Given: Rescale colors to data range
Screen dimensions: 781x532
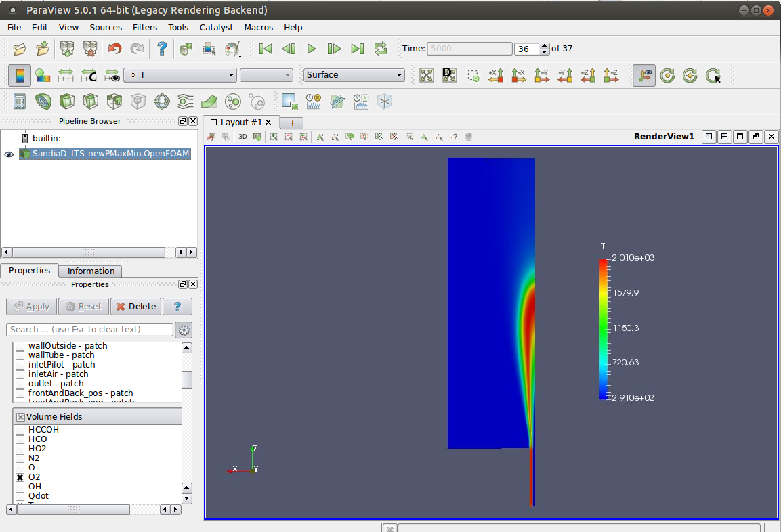Looking at the screenshot, I should coord(66,75).
